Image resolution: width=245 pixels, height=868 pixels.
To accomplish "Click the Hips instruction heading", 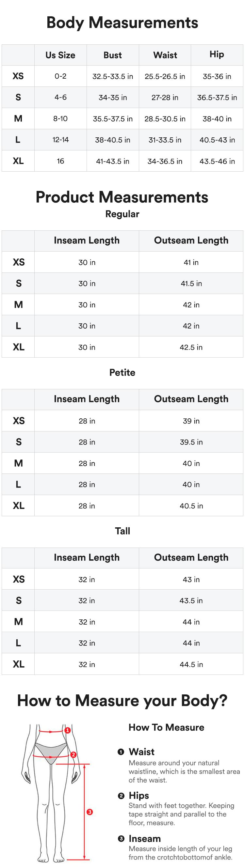I will click(139, 796).
